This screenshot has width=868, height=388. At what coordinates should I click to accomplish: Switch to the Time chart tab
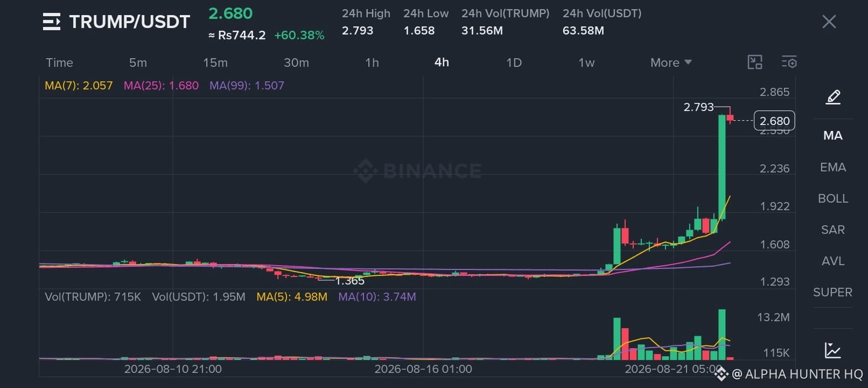click(59, 63)
